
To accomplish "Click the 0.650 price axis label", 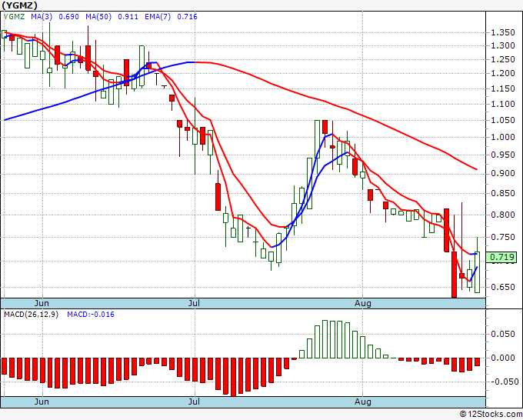I will pos(503,287).
